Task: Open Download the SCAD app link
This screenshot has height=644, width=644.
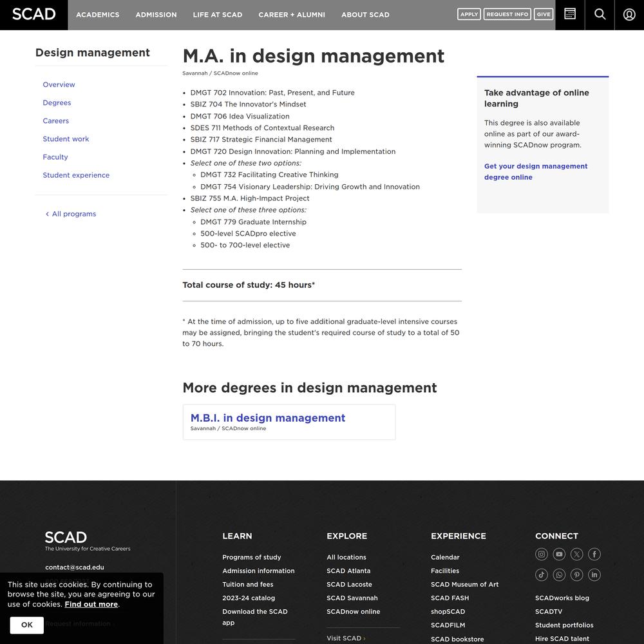Action: pyautogui.click(x=255, y=617)
